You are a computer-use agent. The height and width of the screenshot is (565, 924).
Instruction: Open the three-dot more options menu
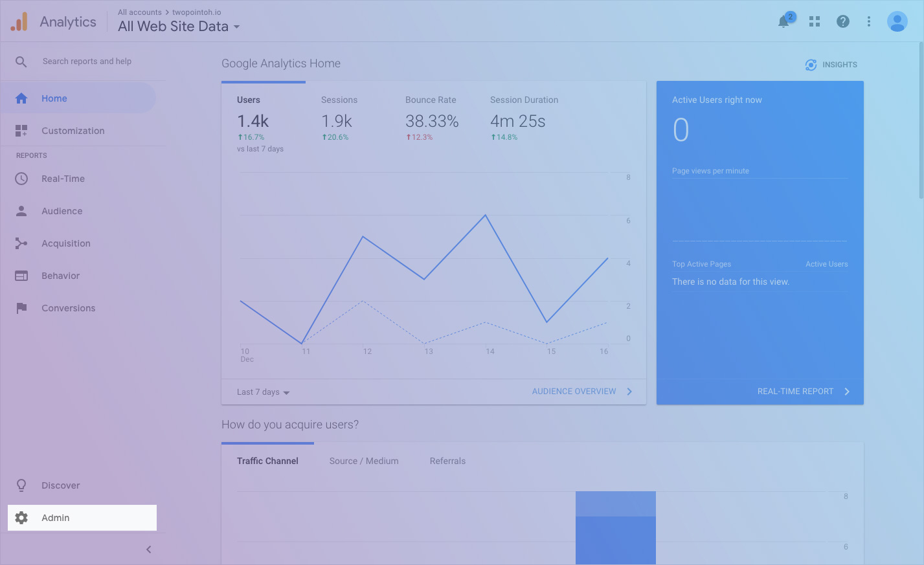(869, 21)
